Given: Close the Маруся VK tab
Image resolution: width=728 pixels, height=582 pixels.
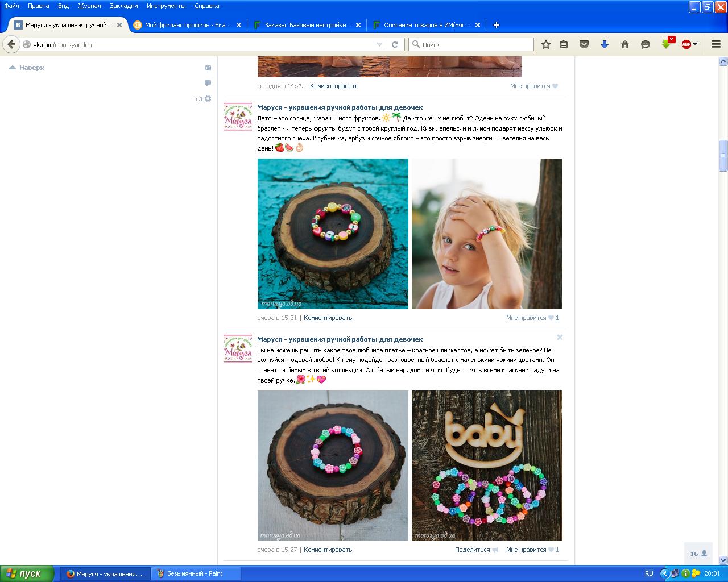Looking at the screenshot, I should pyautogui.click(x=119, y=25).
